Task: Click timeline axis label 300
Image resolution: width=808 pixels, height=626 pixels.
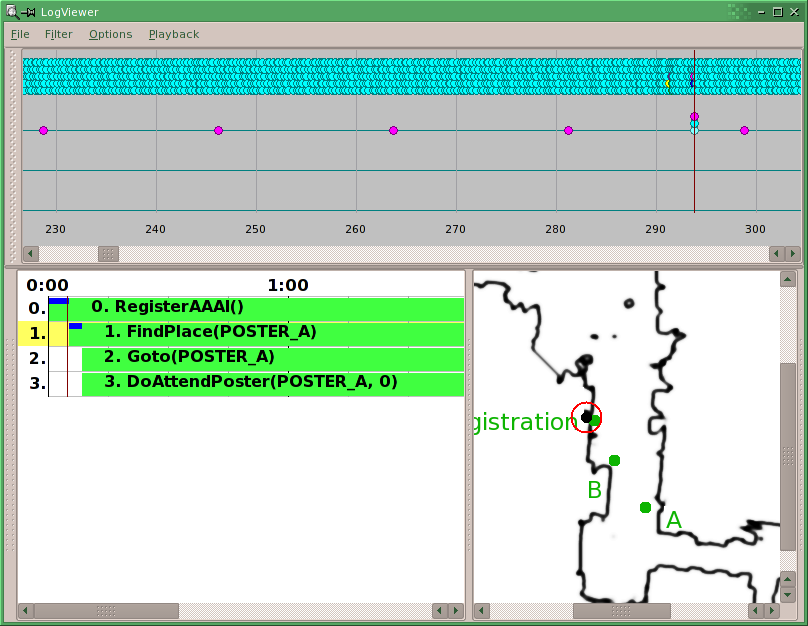Action: (755, 229)
